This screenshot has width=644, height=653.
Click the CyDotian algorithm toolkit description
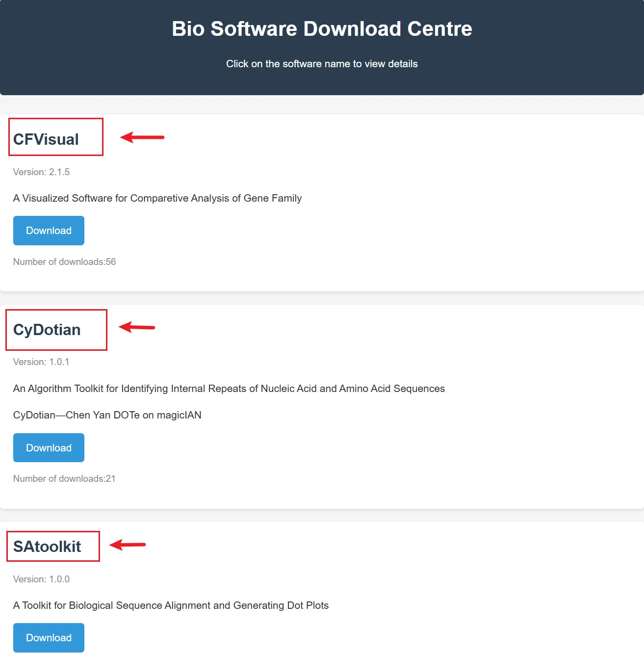[229, 388]
